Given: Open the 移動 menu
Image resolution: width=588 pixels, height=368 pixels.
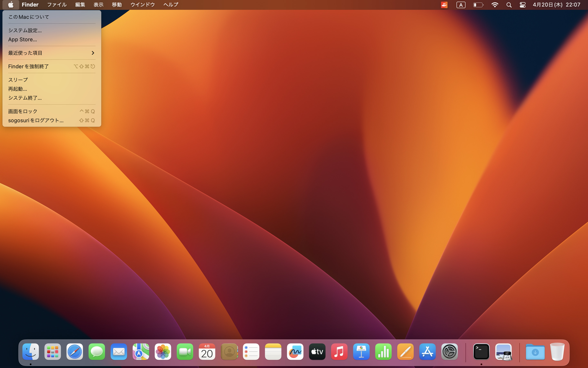Looking at the screenshot, I should [x=117, y=5].
